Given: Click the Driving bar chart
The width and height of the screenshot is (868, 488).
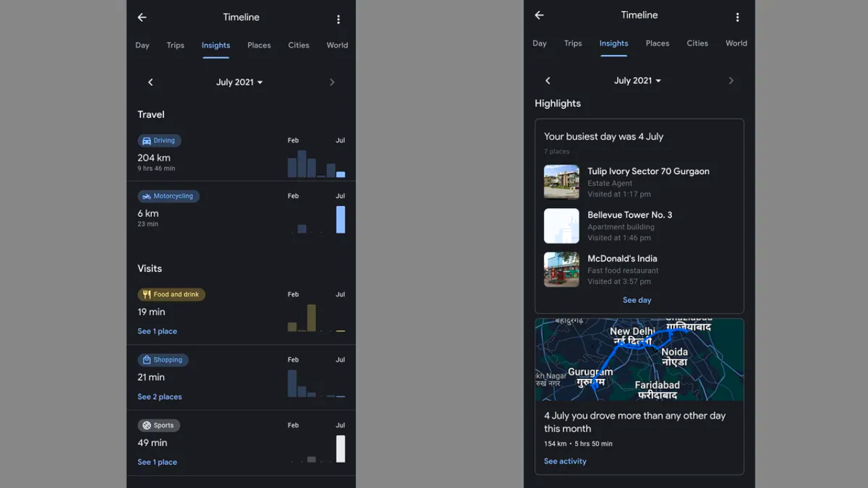Looking at the screenshot, I should point(317,163).
